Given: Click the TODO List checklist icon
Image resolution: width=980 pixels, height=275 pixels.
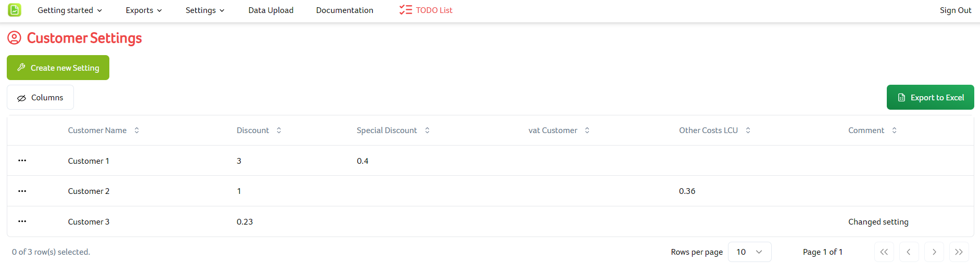Looking at the screenshot, I should coord(406,10).
